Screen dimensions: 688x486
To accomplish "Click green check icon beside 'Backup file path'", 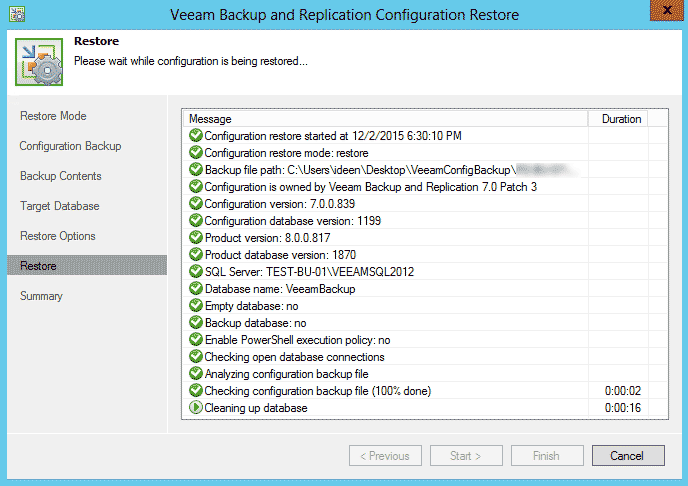I will (x=195, y=169).
